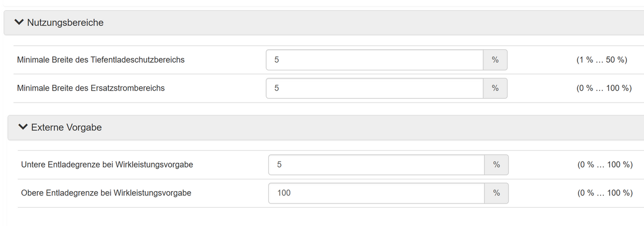
Task: Click the % unit beside Ersatzstrombereich field
Action: (x=495, y=88)
